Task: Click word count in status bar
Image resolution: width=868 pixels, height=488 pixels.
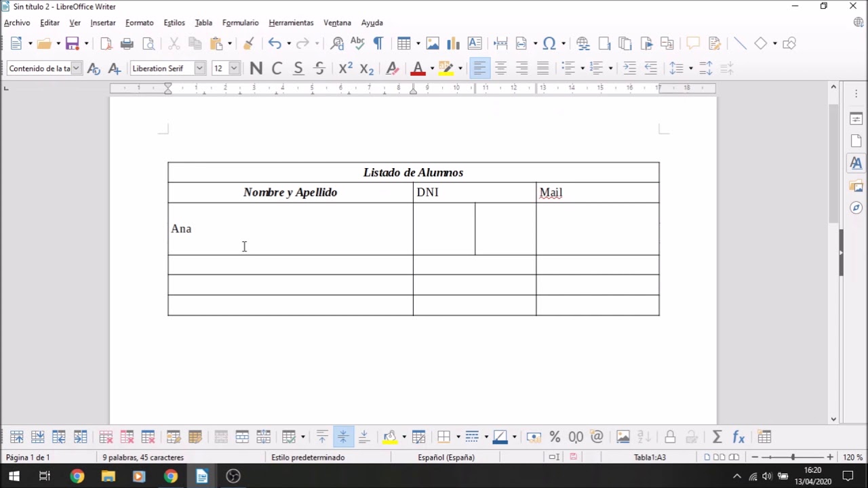Action: [x=143, y=457]
